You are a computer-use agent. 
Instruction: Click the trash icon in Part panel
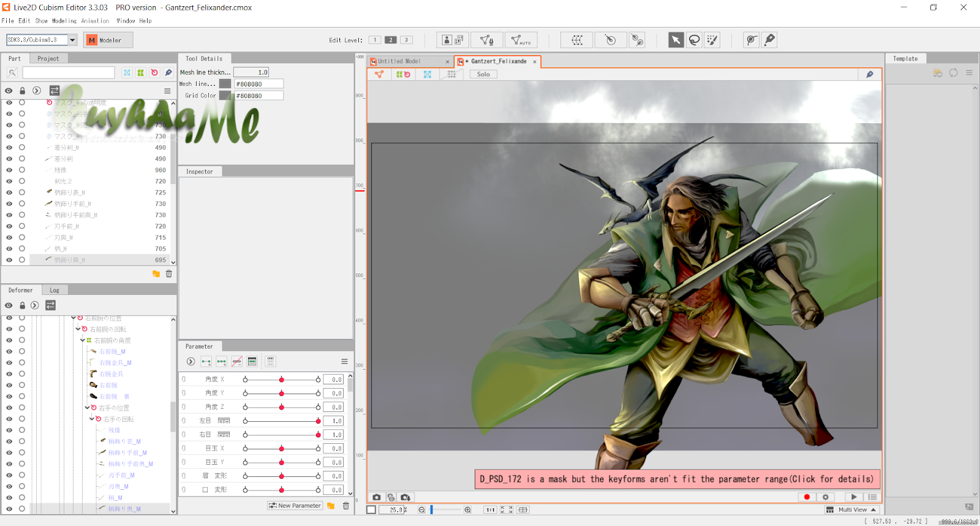pyautogui.click(x=169, y=274)
